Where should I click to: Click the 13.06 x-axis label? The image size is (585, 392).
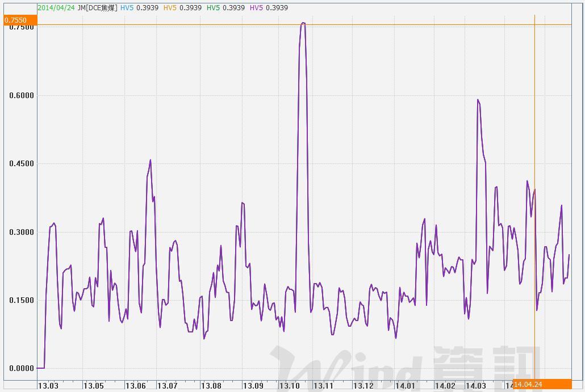pyautogui.click(x=135, y=386)
